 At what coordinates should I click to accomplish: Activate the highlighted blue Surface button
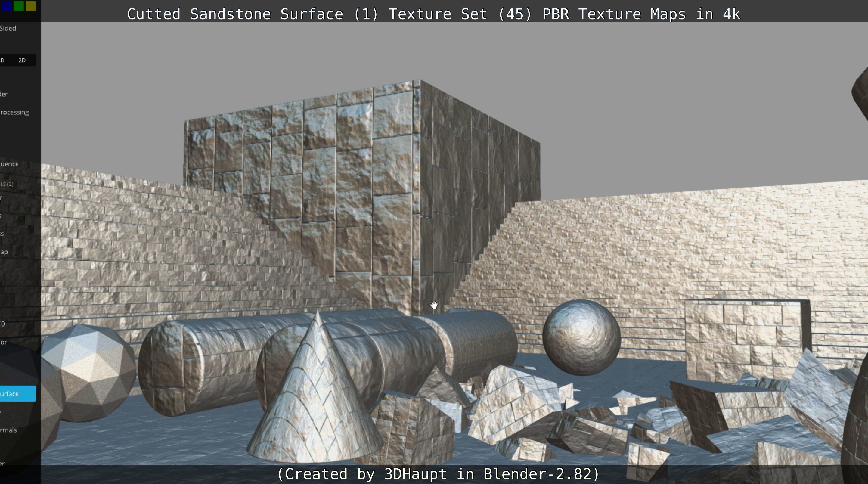click(17, 394)
